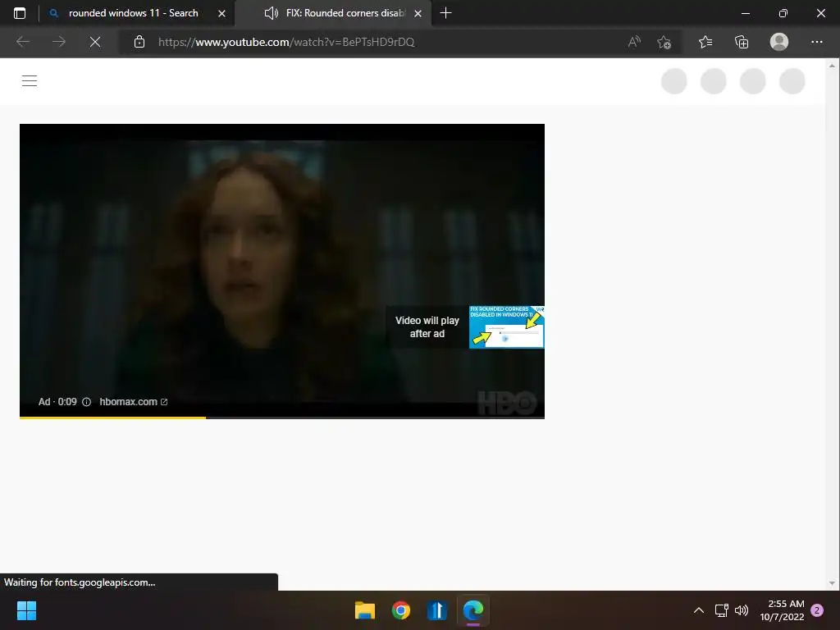
Task: Show hidden system tray icons chevron
Action: [x=699, y=610]
